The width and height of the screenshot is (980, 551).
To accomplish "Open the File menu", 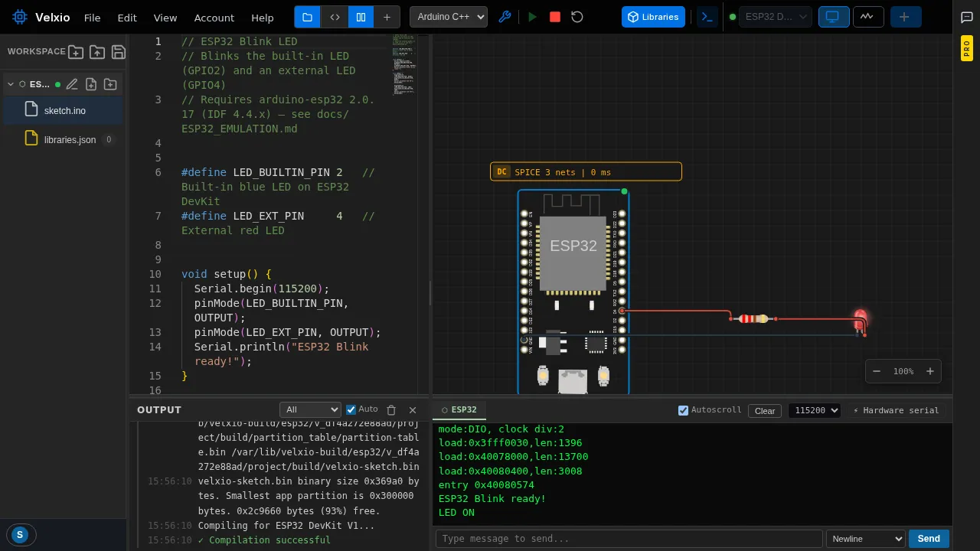I will tap(92, 18).
